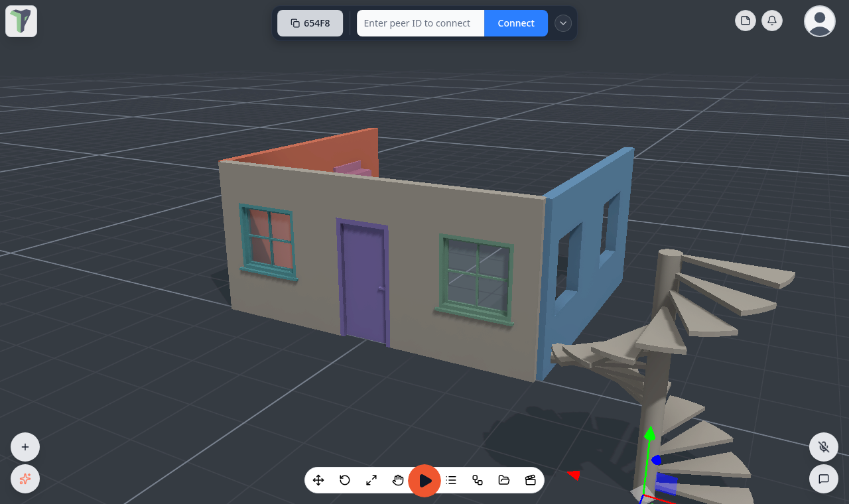Select the Scale tool
Viewport: 849px width, 504px height.
pyautogui.click(x=371, y=480)
